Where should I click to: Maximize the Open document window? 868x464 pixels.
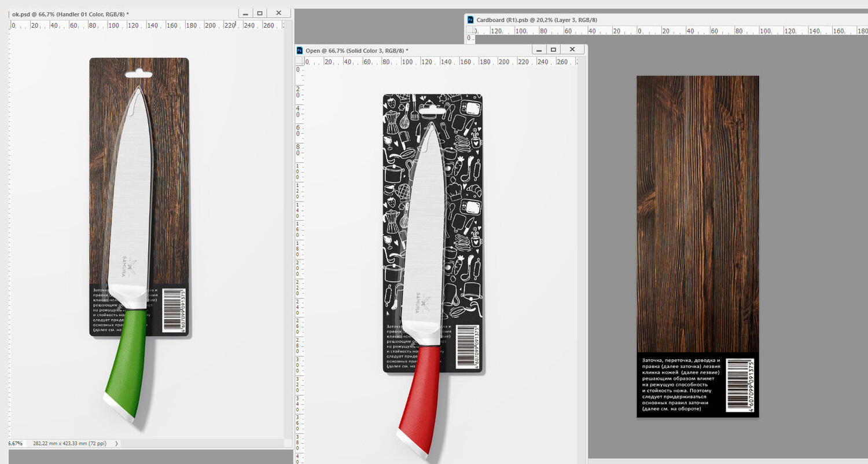point(553,50)
